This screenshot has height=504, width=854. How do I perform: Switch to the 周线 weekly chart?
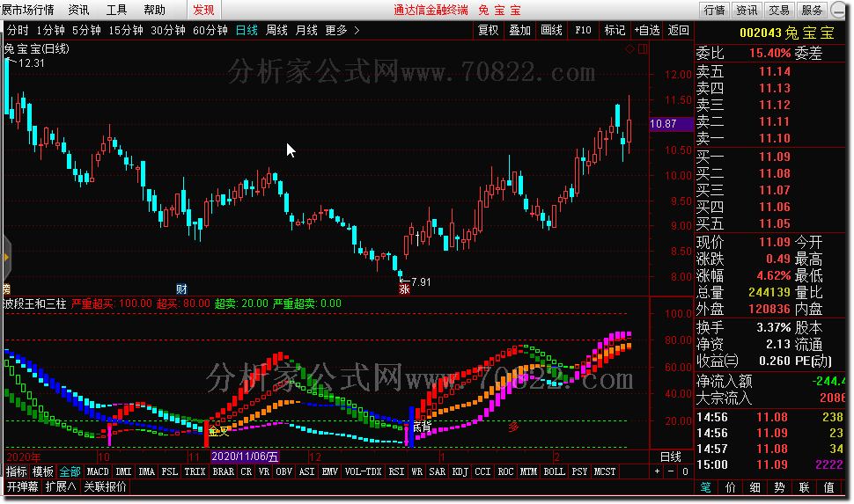point(276,31)
